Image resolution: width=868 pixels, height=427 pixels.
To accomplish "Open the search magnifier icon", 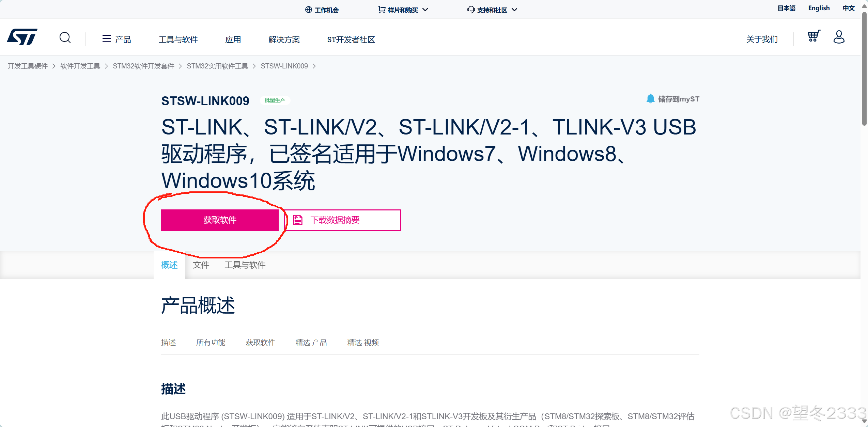I will click(x=65, y=37).
